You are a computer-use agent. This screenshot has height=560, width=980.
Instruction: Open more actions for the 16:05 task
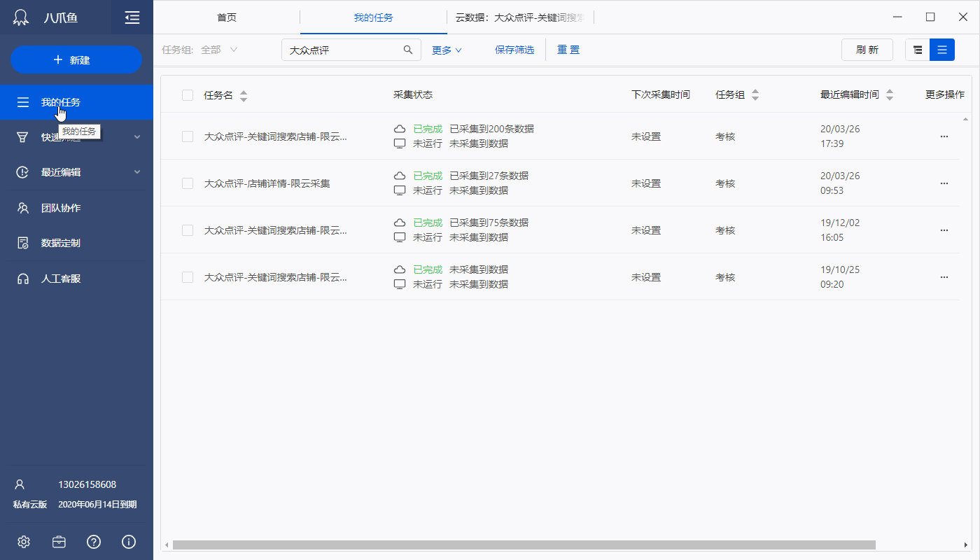tap(944, 230)
